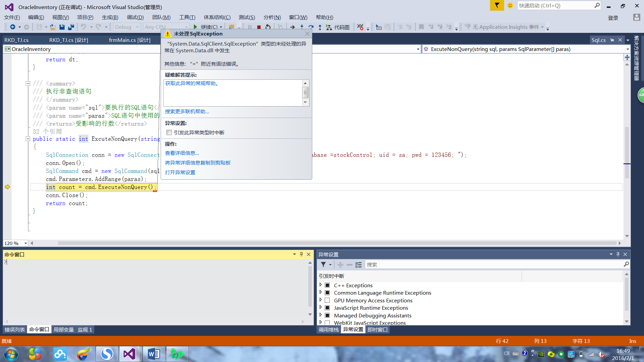Viewport: 644px width, 362px height.
Task: Open the Code Map (代码图) button
Action: (x=338, y=27)
